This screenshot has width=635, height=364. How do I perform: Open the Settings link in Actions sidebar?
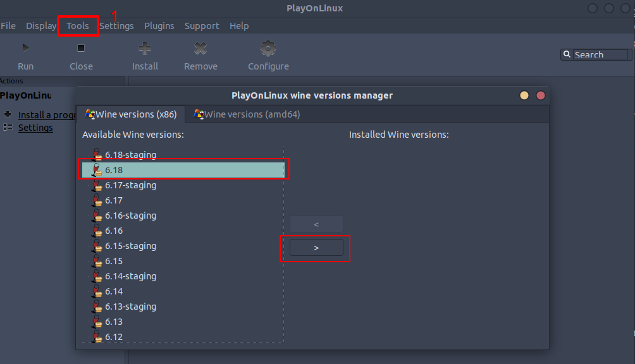35,128
